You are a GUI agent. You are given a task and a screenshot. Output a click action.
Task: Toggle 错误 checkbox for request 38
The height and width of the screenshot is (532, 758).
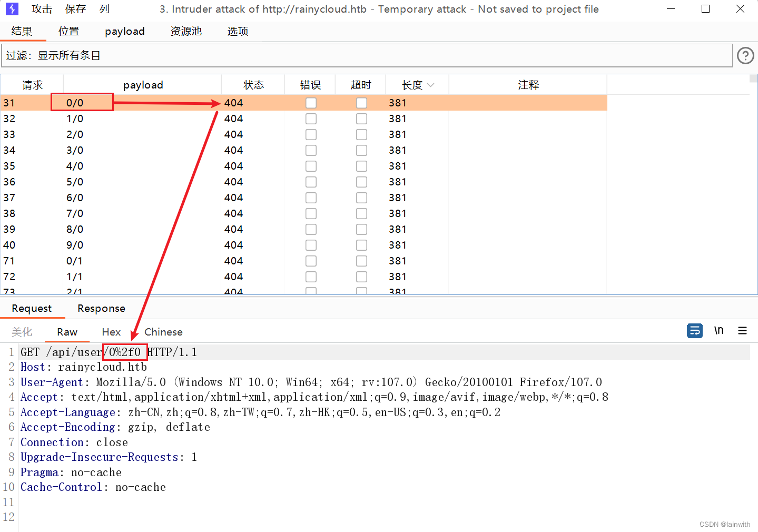(311, 213)
